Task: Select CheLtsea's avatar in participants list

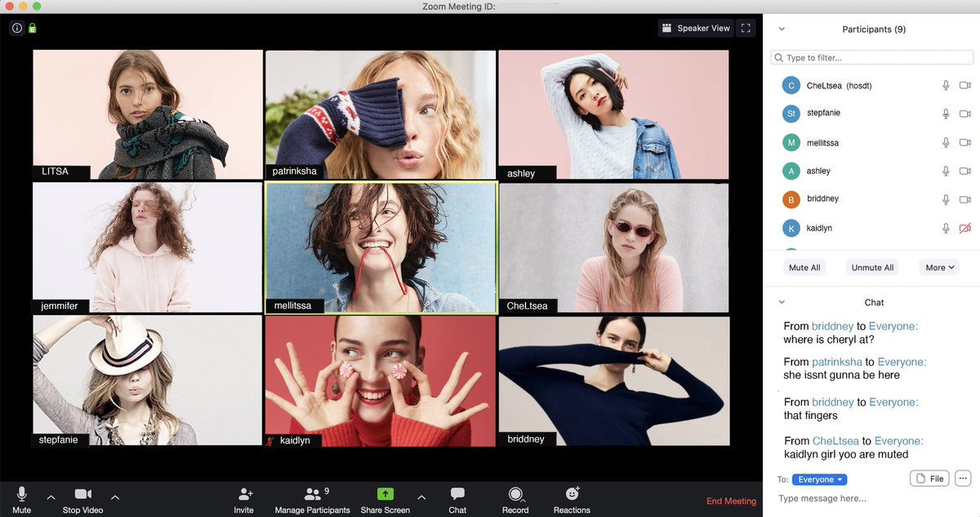Action: 791,85
